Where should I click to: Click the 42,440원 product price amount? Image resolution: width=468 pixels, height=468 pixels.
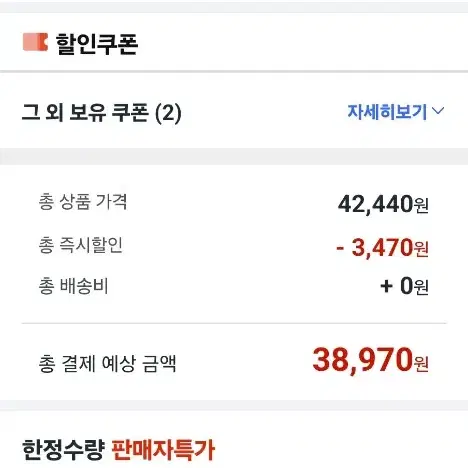pyautogui.click(x=383, y=204)
